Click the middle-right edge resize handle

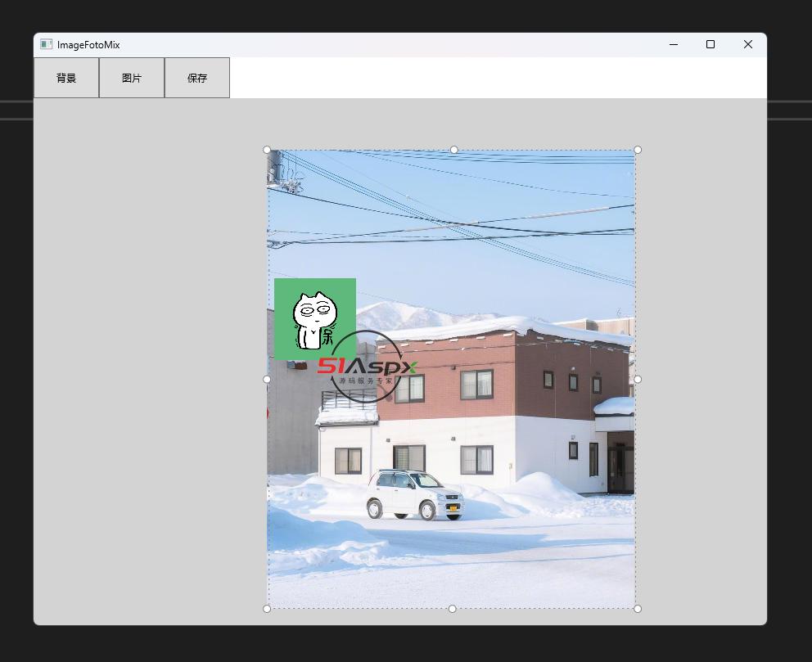[638, 379]
